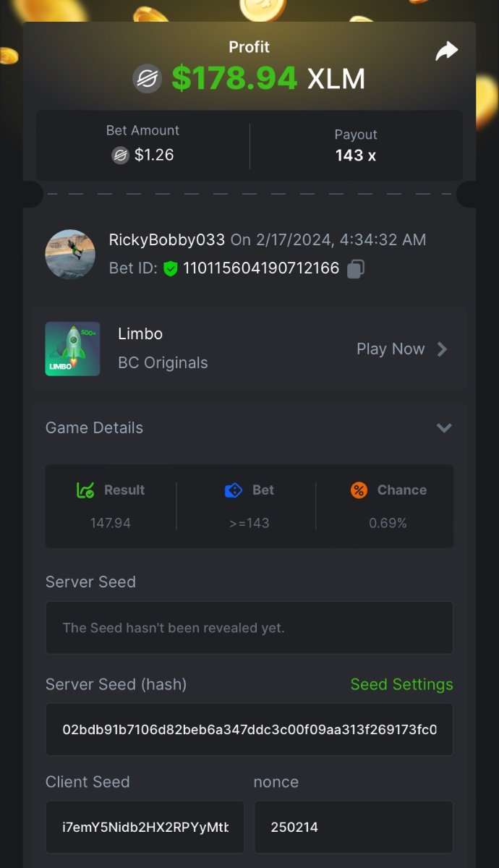Click the blue Bet tag icon

(x=234, y=490)
